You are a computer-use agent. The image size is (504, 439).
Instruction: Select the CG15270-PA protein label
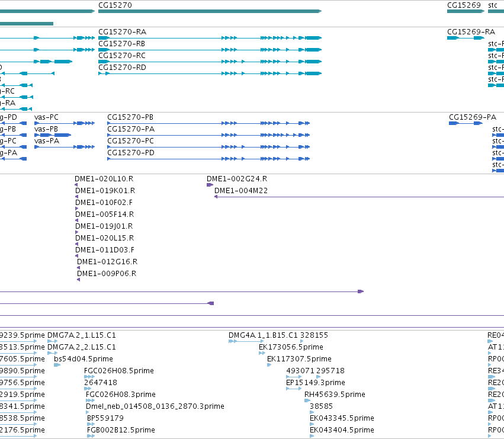pyautogui.click(x=131, y=129)
